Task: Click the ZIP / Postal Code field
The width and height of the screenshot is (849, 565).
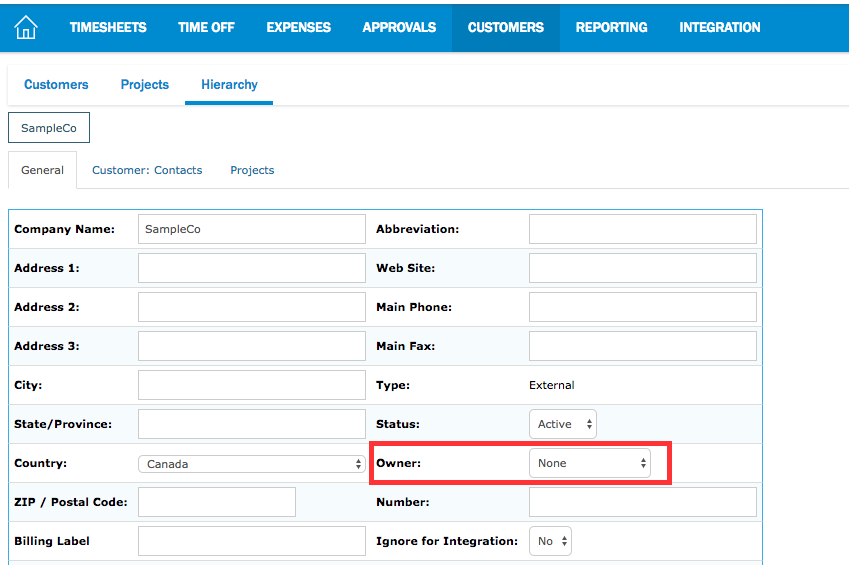Action: [x=217, y=502]
